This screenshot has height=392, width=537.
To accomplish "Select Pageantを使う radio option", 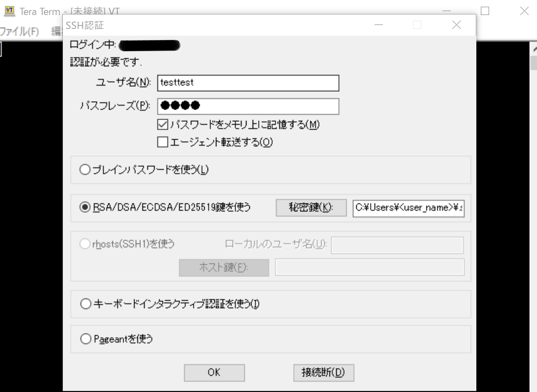I will (x=86, y=339).
